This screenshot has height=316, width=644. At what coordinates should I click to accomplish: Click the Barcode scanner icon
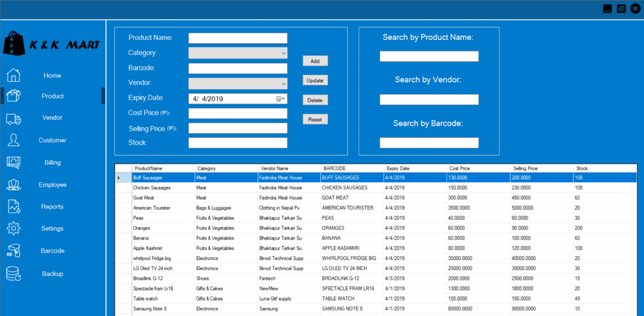point(14,251)
